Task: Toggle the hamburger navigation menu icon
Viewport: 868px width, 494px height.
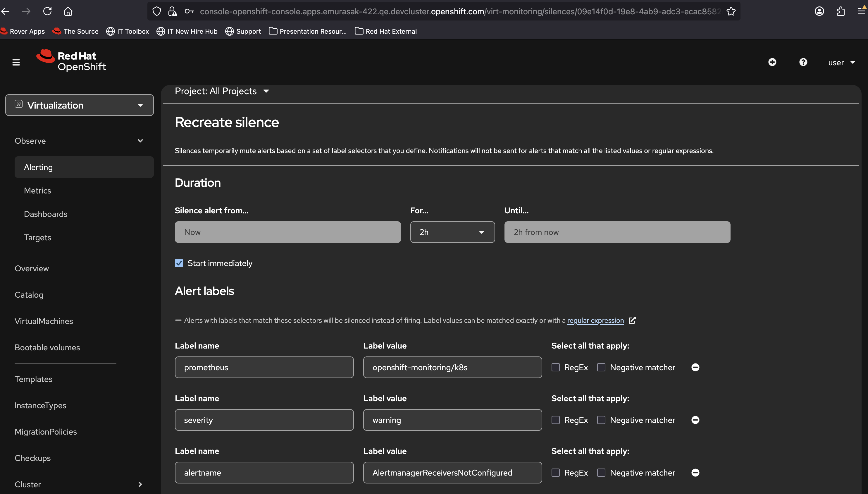Action: tap(16, 62)
